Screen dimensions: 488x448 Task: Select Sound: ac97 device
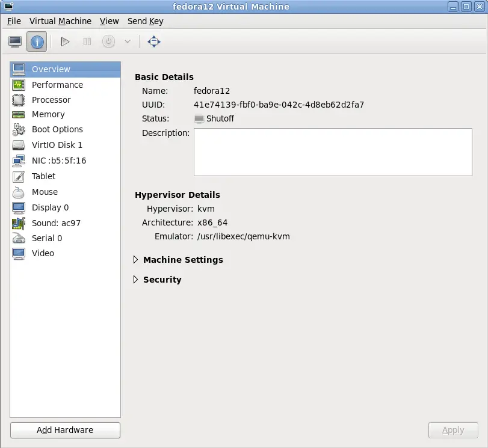coord(56,223)
